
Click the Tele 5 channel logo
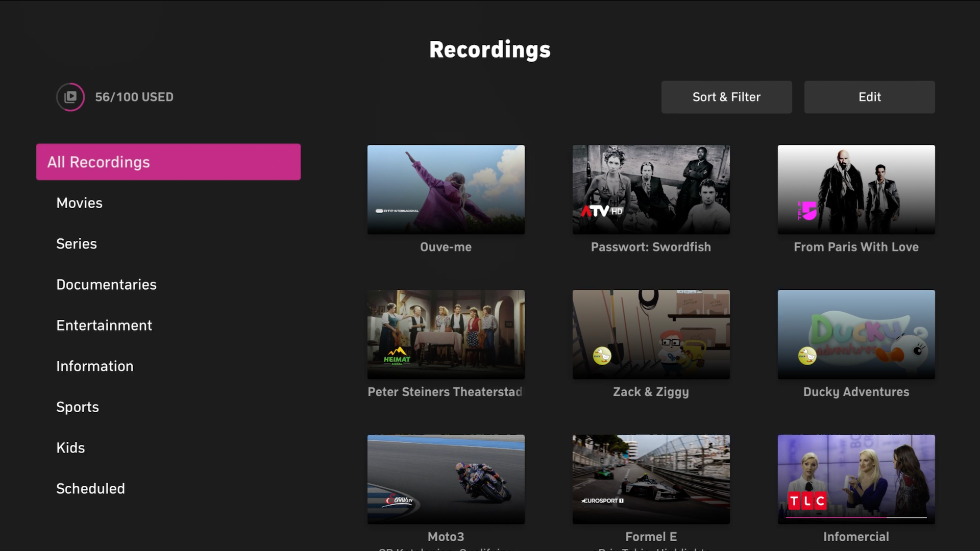click(807, 211)
